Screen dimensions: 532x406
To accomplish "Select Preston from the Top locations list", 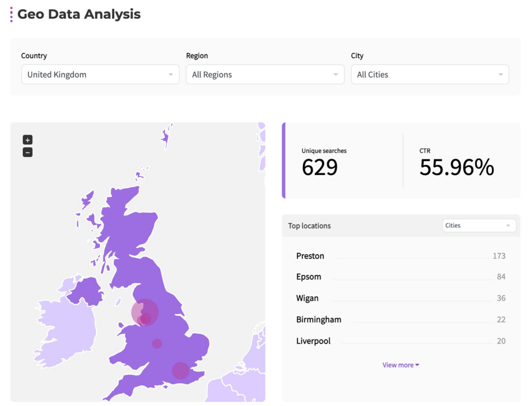I will coord(310,256).
